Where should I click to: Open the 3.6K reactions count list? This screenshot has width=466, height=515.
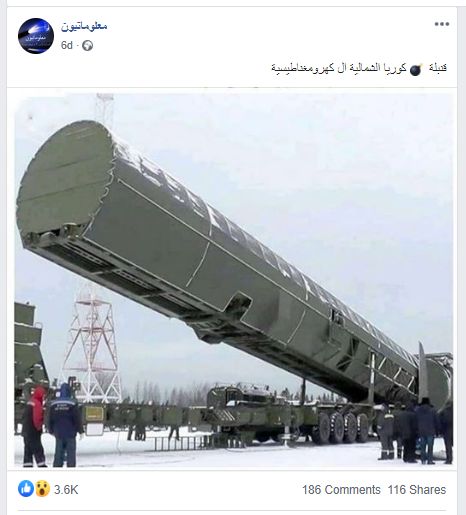[x=66, y=490]
